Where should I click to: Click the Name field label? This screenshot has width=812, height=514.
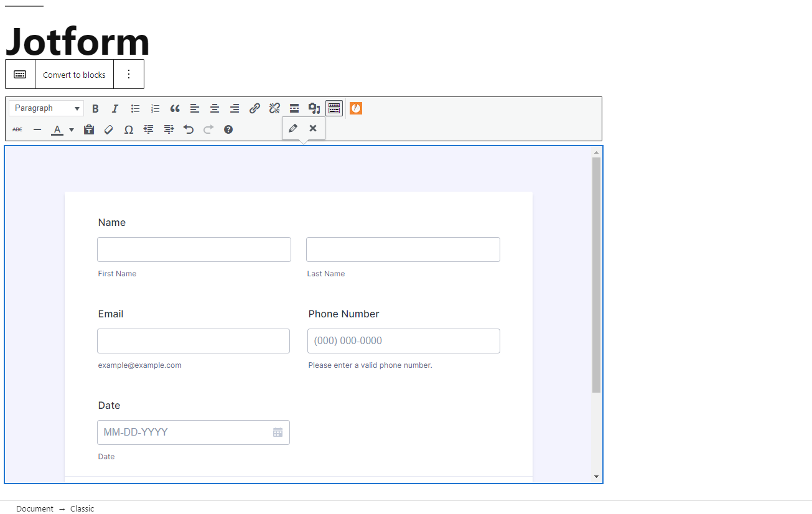pyautogui.click(x=112, y=223)
